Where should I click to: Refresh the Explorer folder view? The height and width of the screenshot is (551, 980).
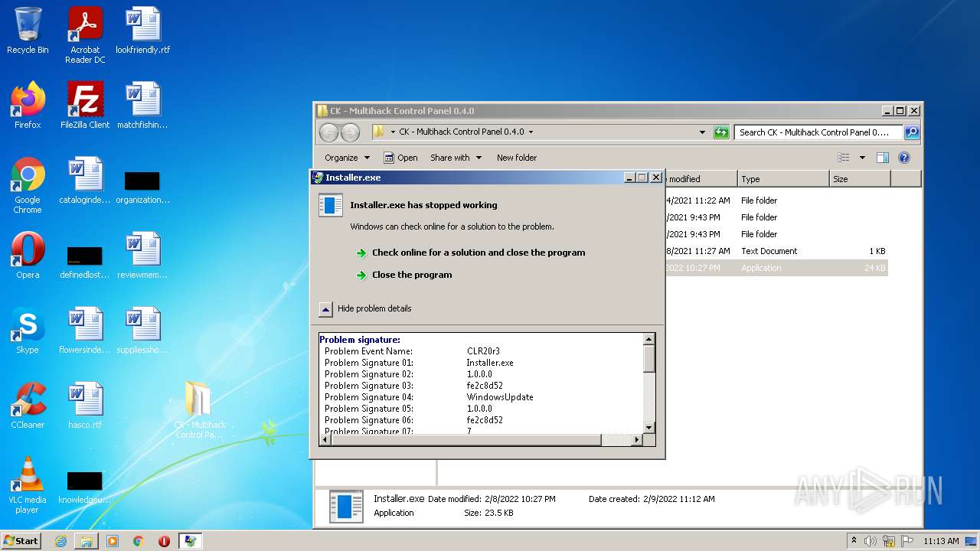721,132
